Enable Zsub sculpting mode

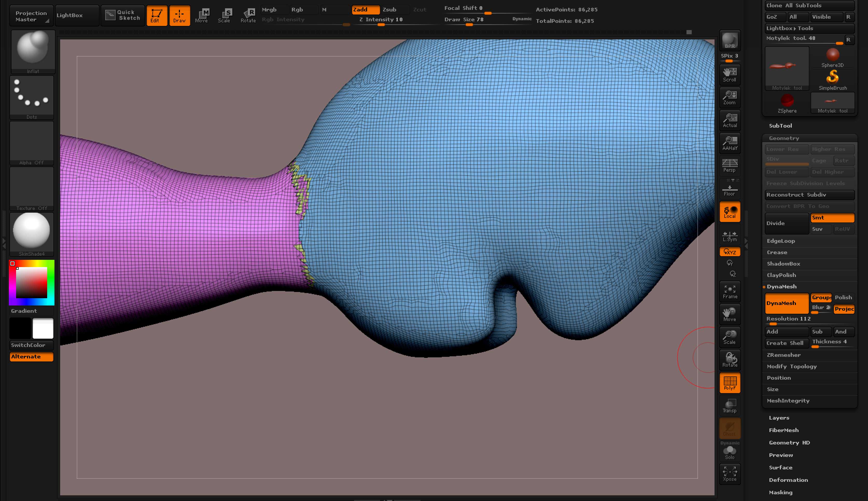click(x=389, y=10)
